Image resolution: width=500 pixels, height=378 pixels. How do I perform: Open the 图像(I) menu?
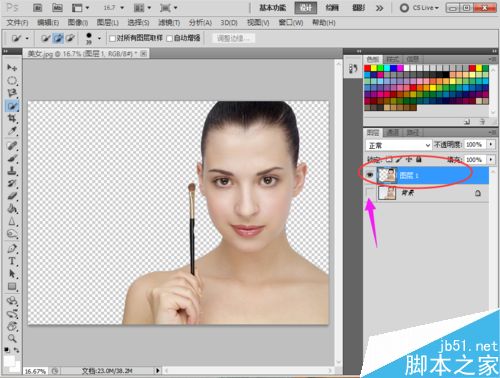click(78, 23)
